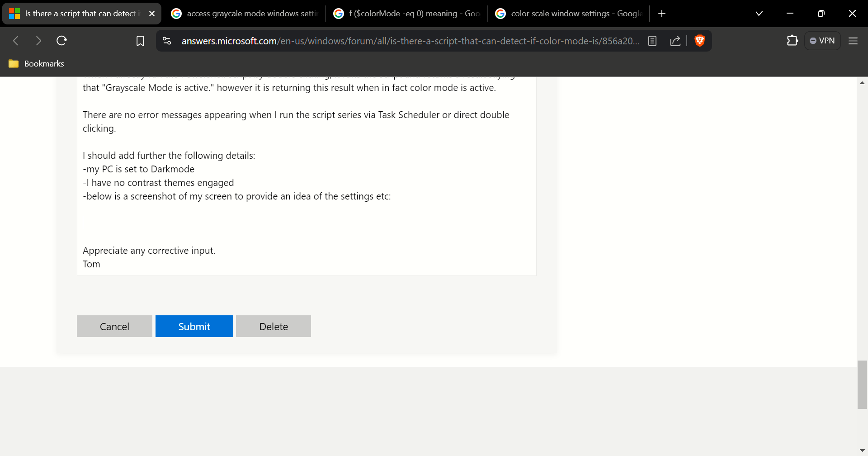Click the 'Tom' signature line
This screenshot has height=456, width=868.
pyautogui.click(x=91, y=264)
